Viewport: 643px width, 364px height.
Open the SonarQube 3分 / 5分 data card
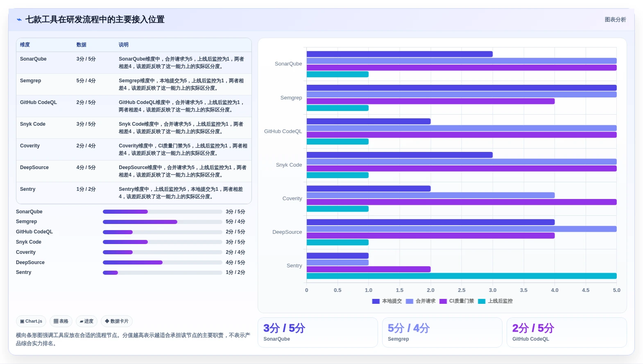(318, 332)
